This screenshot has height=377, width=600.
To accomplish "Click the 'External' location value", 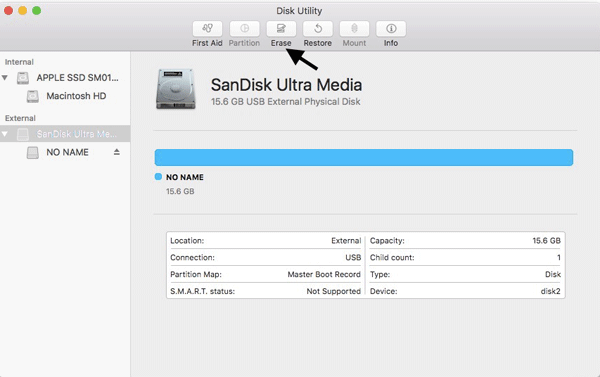I will click(346, 241).
